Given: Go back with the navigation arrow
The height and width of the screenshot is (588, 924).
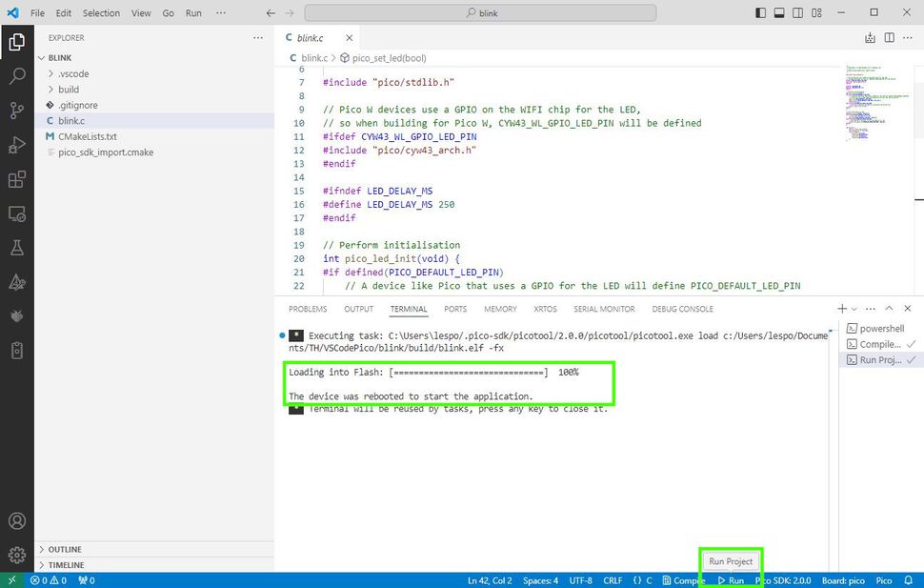Looking at the screenshot, I should [271, 13].
